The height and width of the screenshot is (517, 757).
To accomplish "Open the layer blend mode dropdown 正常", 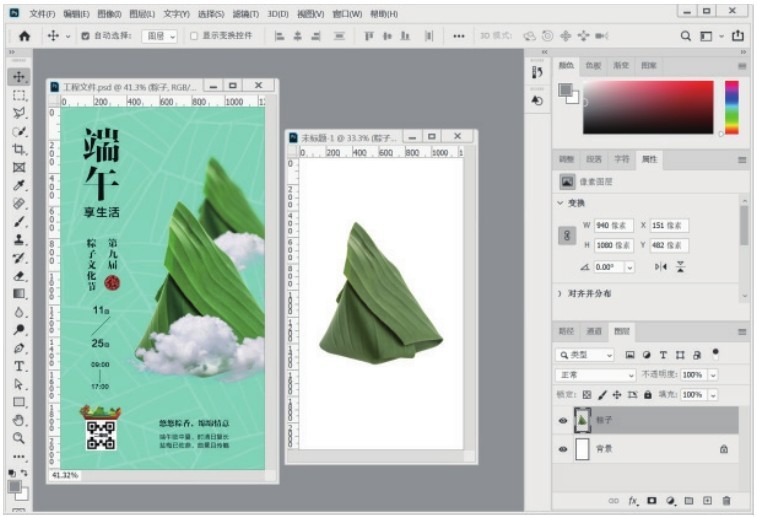I will pyautogui.click(x=595, y=375).
